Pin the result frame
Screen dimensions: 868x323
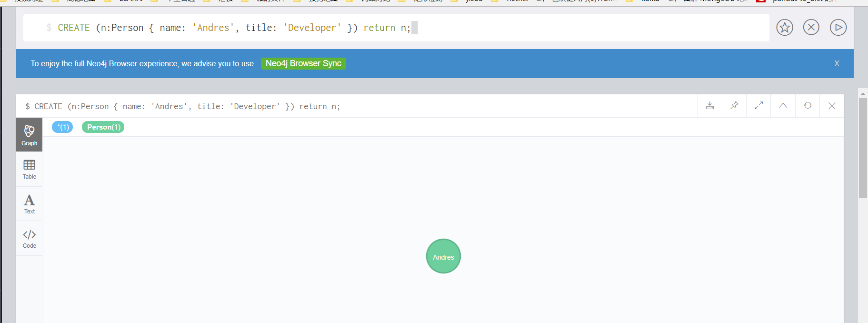tap(734, 106)
